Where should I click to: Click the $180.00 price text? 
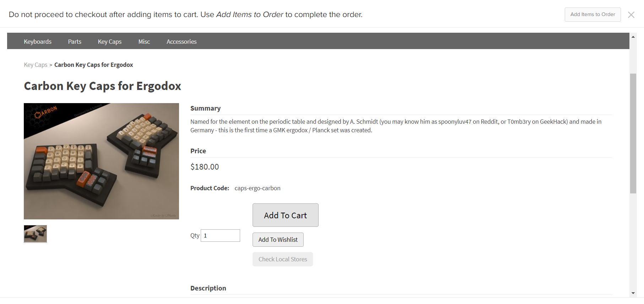click(x=205, y=167)
